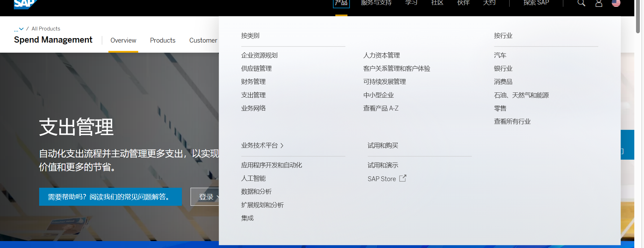Open the 关于 menu
The width and height of the screenshot is (644, 248).
coord(489,3)
